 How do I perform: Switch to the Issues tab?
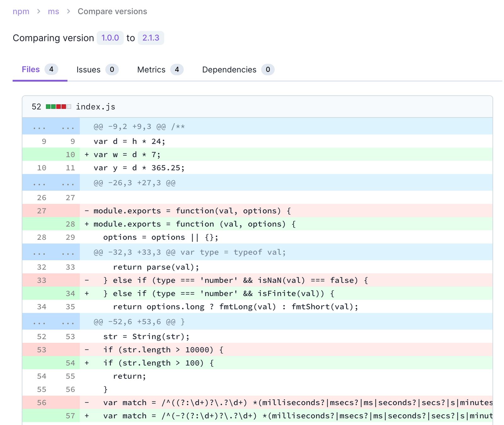97,70
